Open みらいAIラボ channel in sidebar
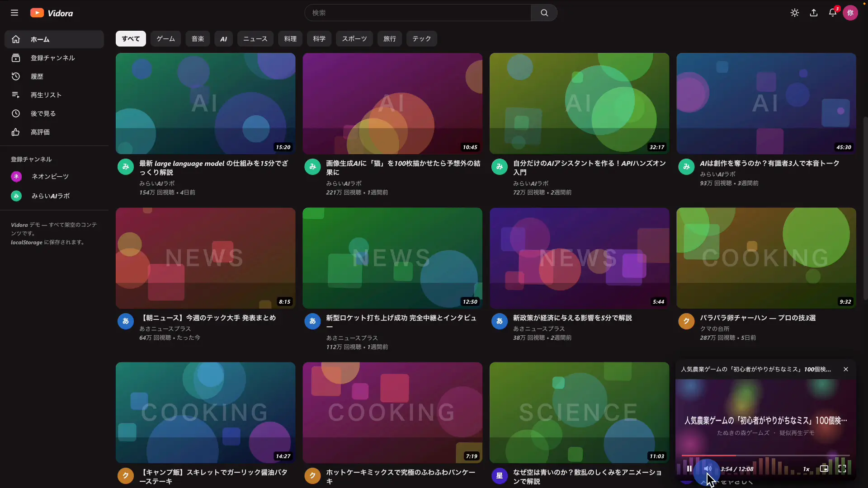This screenshot has height=488, width=868. (54, 196)
